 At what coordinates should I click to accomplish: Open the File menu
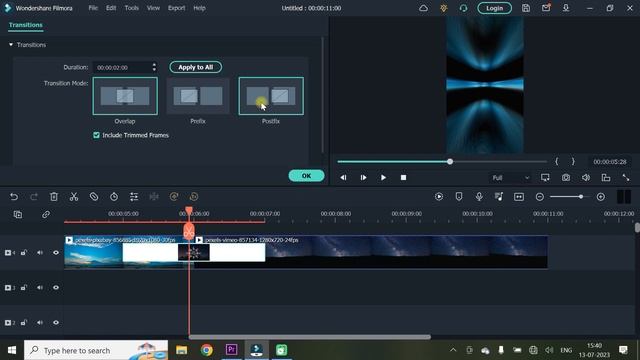93,8
